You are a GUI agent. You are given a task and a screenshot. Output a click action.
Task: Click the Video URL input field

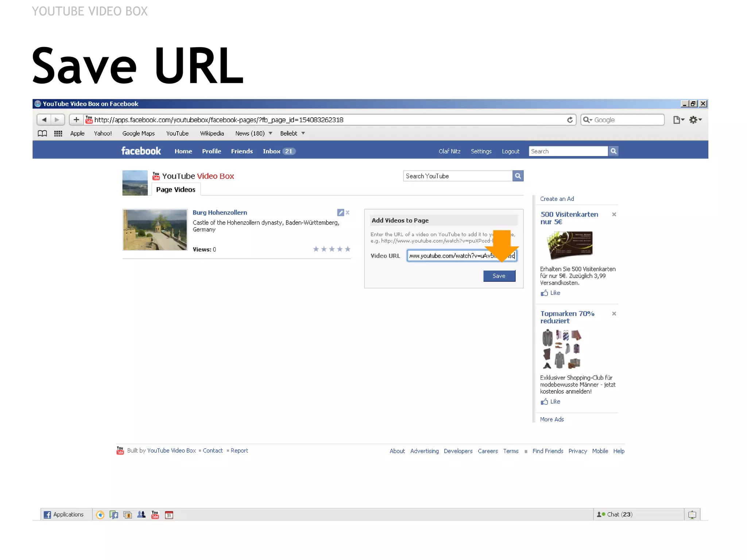point(462,256)
